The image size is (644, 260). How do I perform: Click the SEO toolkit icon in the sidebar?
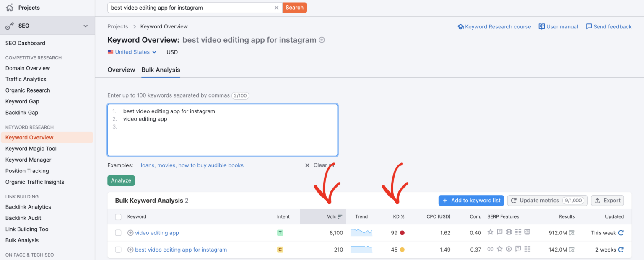pyautogui.click(x=9, y=25)
